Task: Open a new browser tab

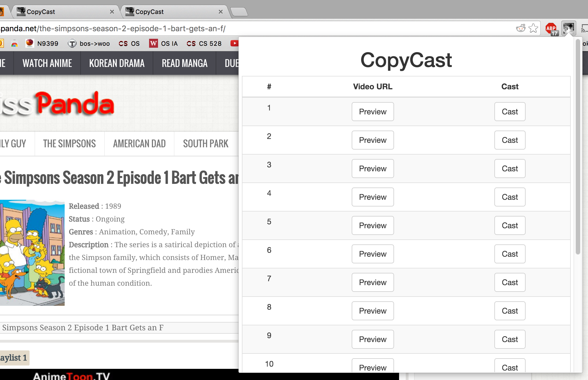Action: [x=239, y=12]
